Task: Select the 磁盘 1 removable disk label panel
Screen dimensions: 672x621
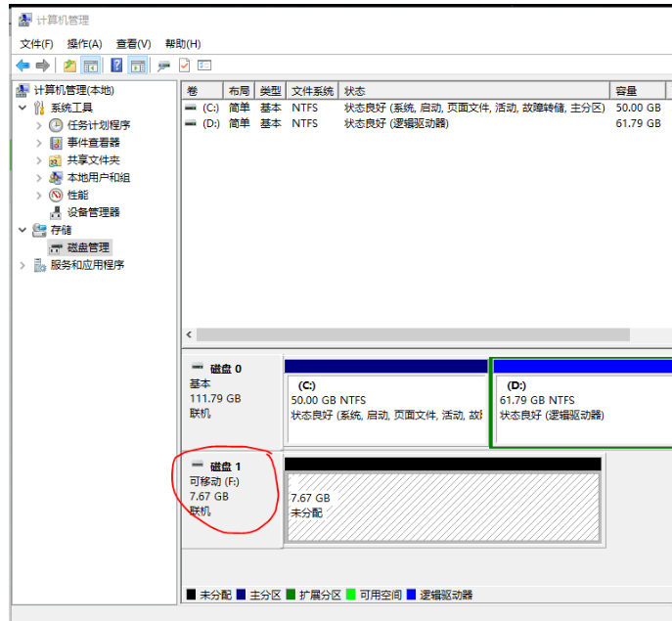Action: 232,500
